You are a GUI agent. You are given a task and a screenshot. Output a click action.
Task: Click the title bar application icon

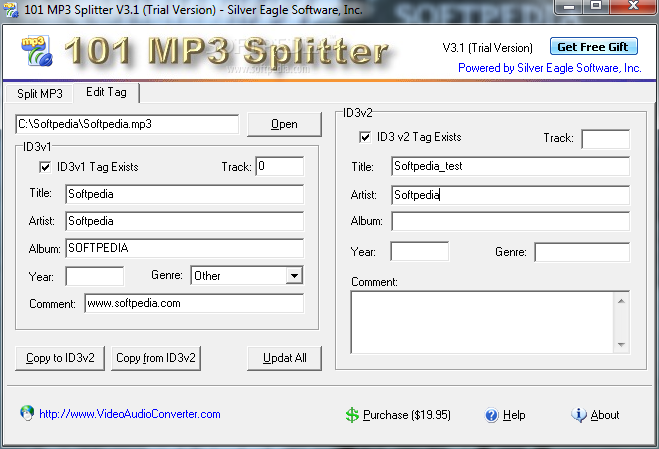point(10,10)
